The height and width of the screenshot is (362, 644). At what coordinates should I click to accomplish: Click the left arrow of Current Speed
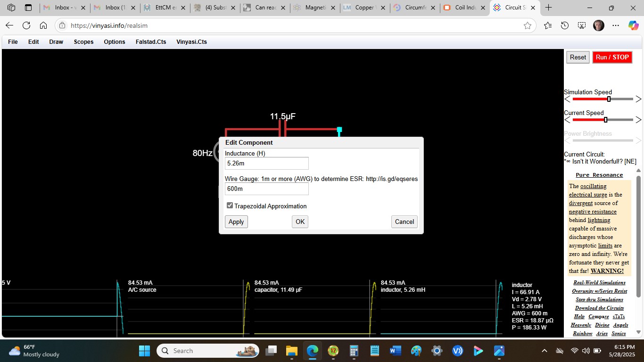[568, 120]
